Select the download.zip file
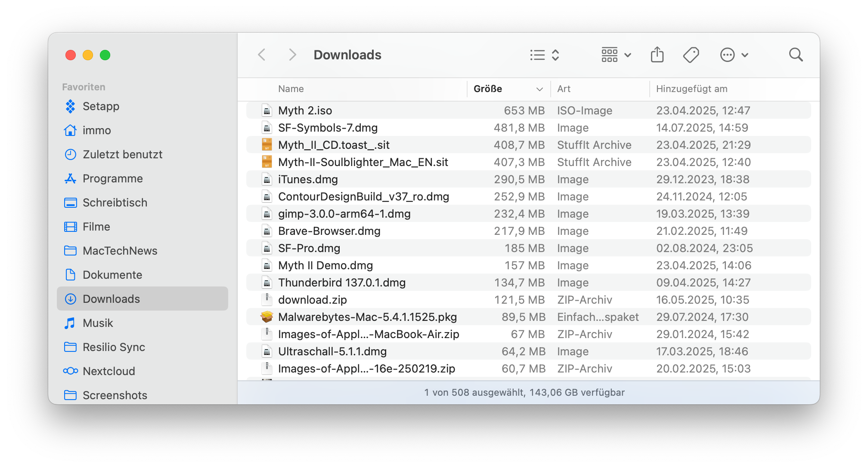Screen dimensions: 868x468 coord(529,300)
